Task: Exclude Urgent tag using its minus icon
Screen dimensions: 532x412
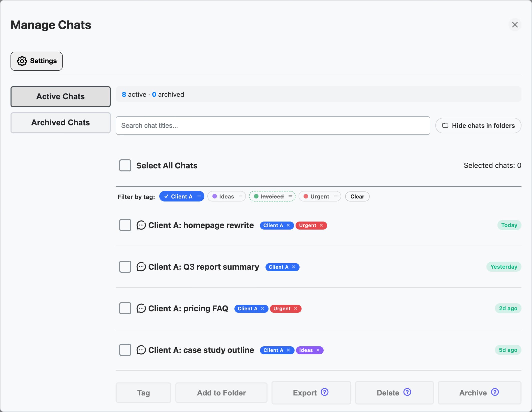Action: coord(336,196)
